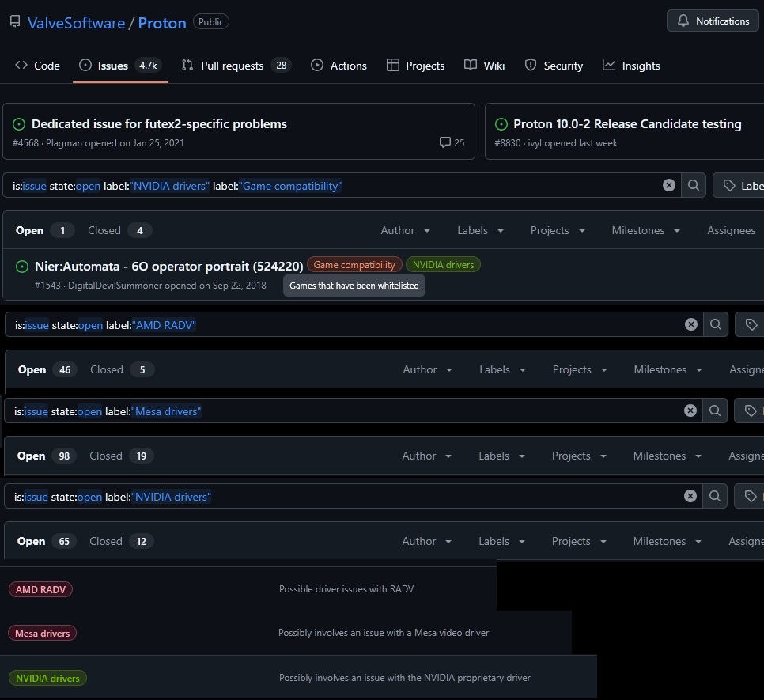Expand Labels dropdown in the Open 65 row

pos(501,541)
